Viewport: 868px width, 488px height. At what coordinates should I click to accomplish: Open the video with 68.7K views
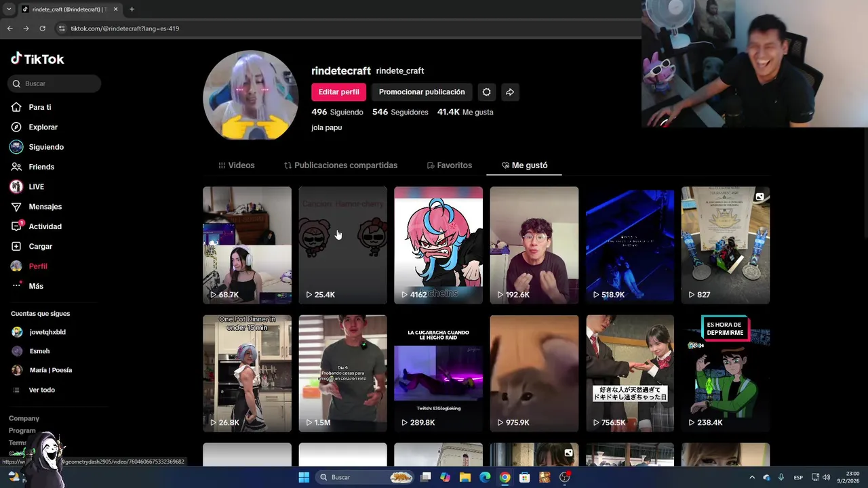tap(247, 245)
